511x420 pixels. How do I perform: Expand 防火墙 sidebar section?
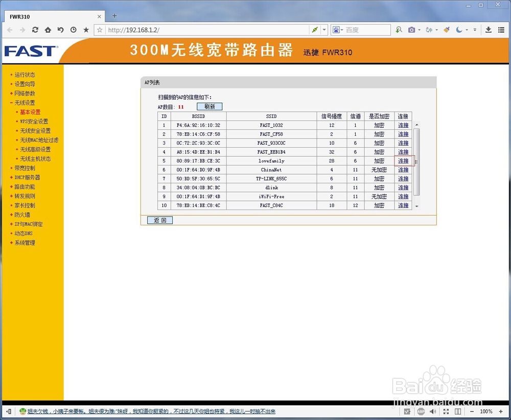[x=22, y=215]
